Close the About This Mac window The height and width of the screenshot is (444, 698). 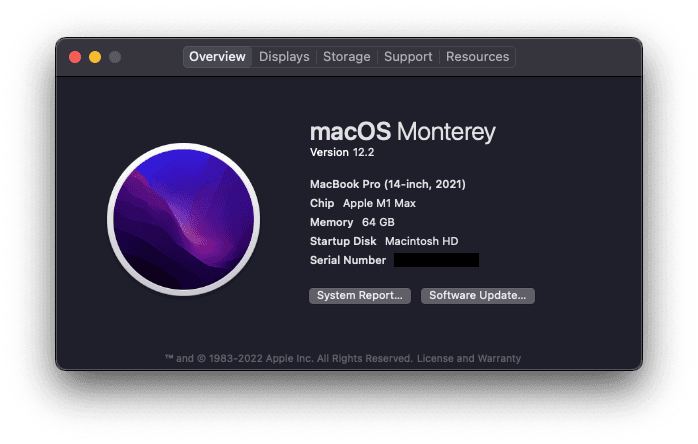point(75,57)
